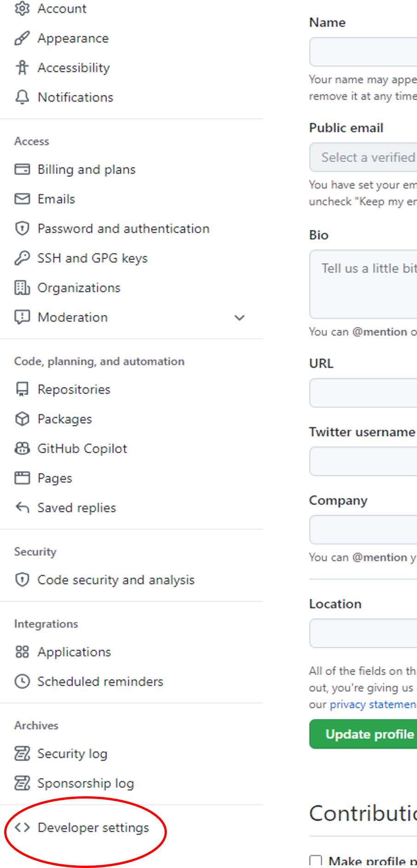This screenshot has height=868, width=417.
Task: Click the Packages cube icon
Action: point(22,419)
